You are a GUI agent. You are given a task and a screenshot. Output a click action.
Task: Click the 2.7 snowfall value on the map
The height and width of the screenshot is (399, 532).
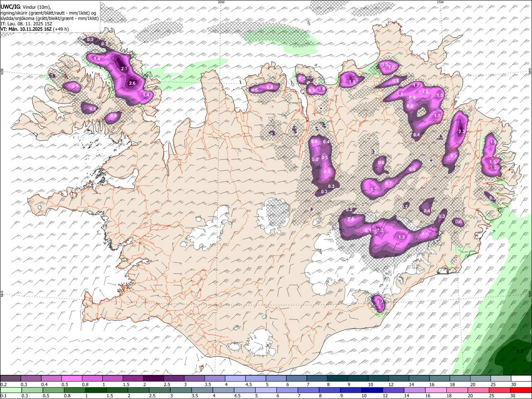124,69
